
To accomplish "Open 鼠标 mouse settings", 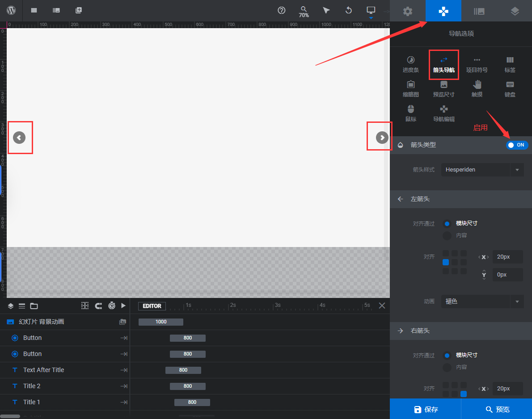I will pyautogui.click(x=410, y=113).
